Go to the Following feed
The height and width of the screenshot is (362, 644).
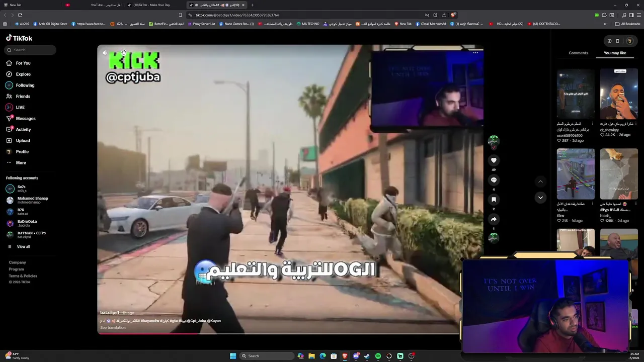[x=20, y=85]
